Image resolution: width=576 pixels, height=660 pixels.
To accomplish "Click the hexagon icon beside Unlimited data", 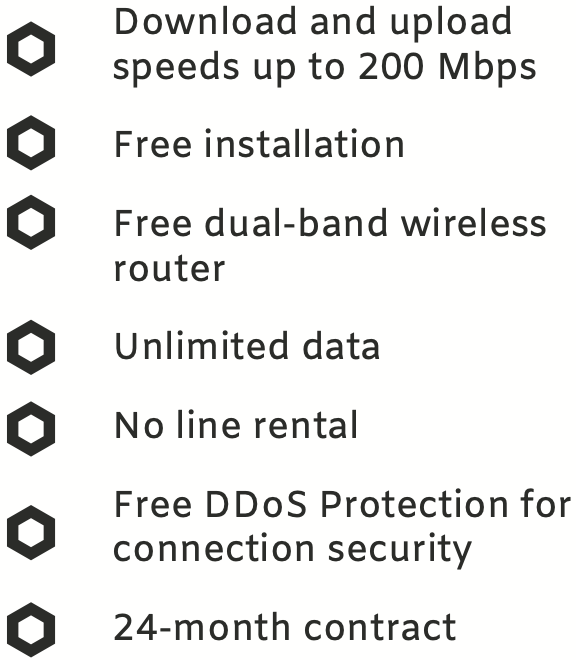I will click(31, 347).
